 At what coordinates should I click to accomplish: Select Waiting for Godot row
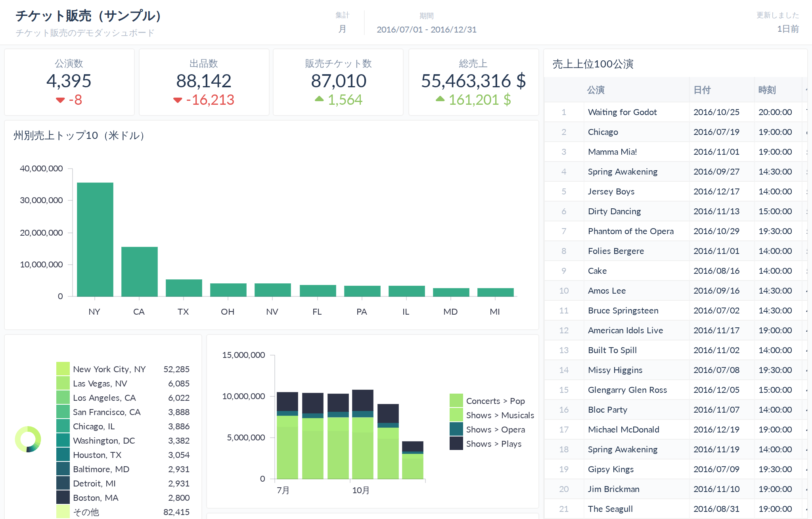coord(676,112)
